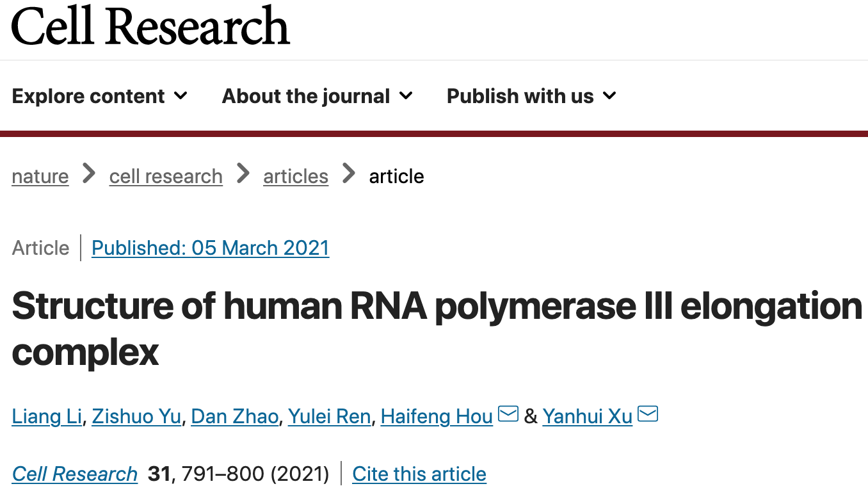Click the Cell Research journal logo
868x493 pixels.
[150, 26]
